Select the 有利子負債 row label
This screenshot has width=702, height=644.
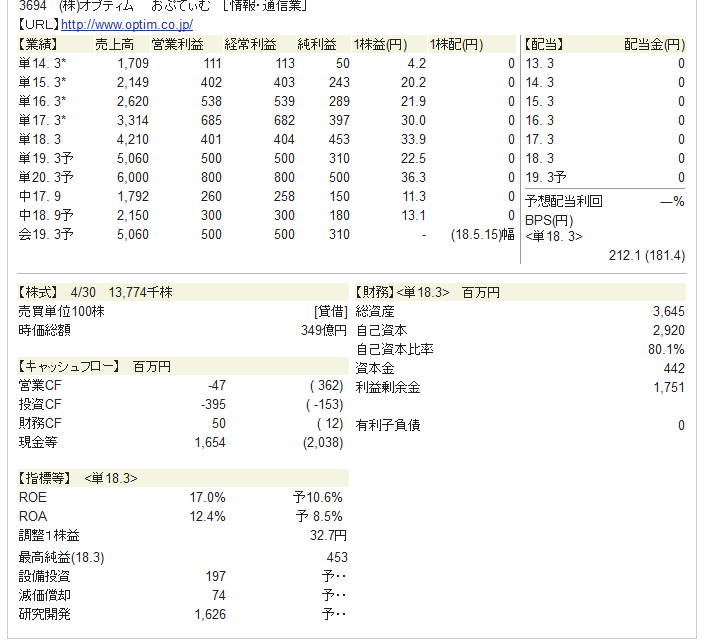click(x=388, y=426)
